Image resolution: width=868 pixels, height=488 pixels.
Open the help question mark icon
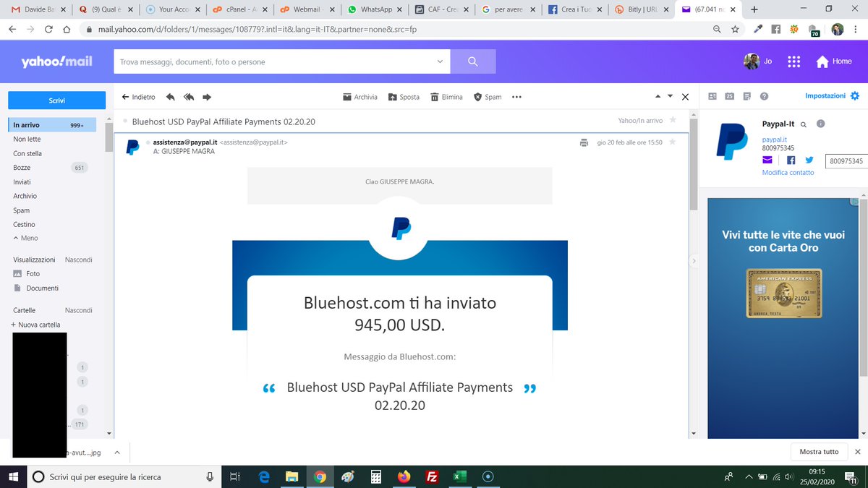pyautogui.click(x=764, y=95)
